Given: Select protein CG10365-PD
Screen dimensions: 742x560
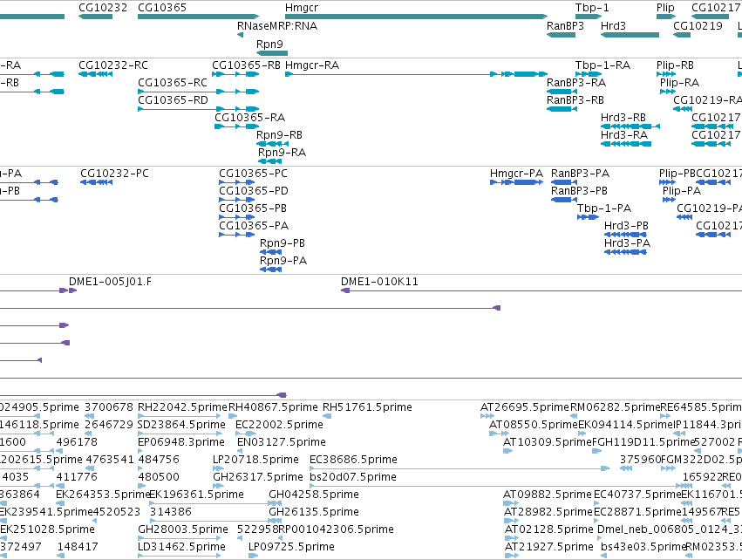Looking at the screenshot, I should (x=253, y=191).
